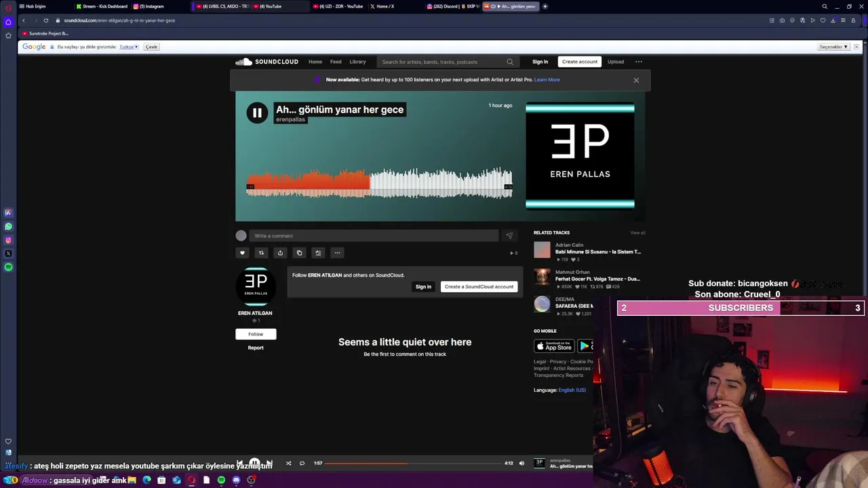Open the Eren Pallas track artwork

click(580, 156)
